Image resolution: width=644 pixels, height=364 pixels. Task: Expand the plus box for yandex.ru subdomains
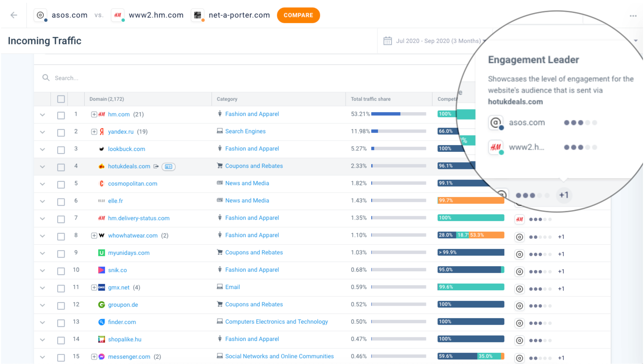tap(94, 132)
